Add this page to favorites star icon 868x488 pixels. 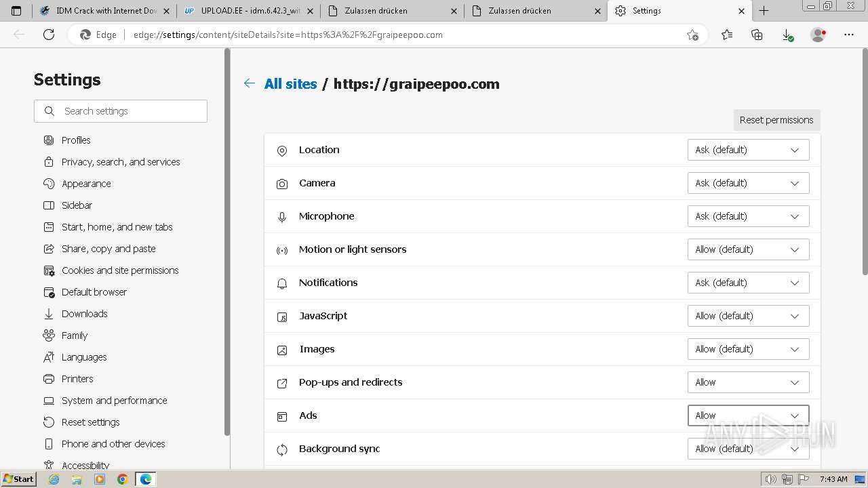(x=692, y=35)
